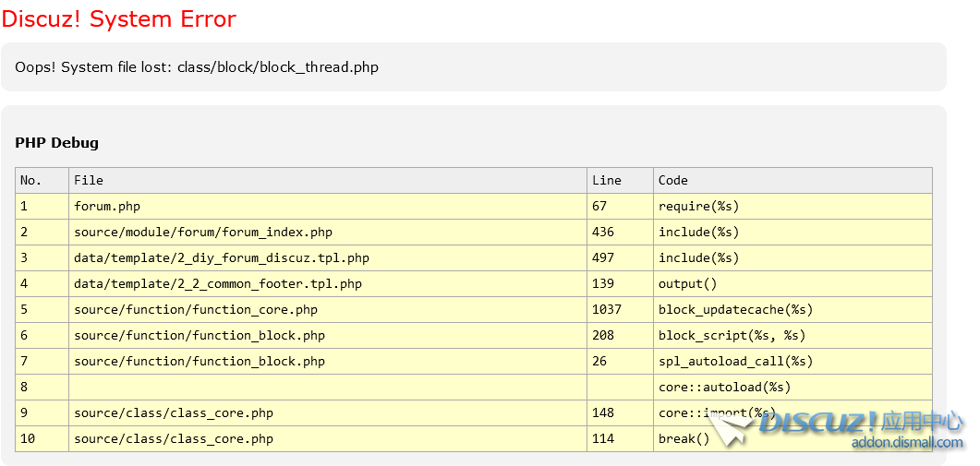Click line number 497
The image size is (980, 466).
pyautogui.click(x=620, y=258)
